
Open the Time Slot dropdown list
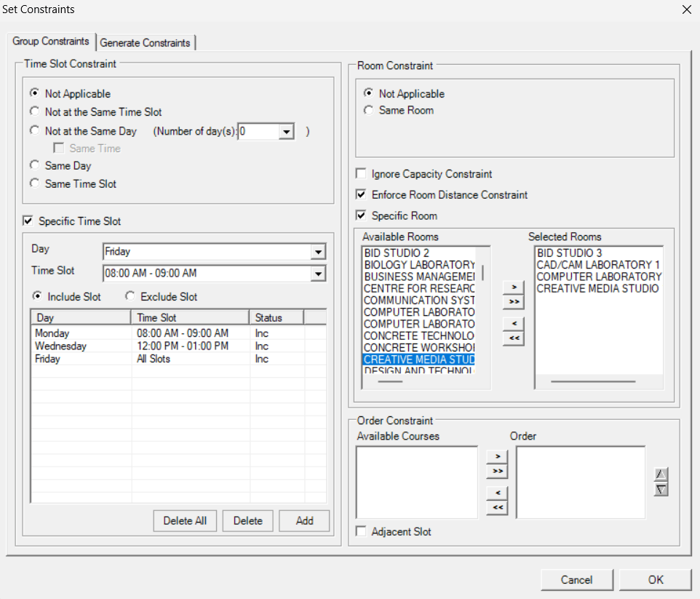[318, 274]
